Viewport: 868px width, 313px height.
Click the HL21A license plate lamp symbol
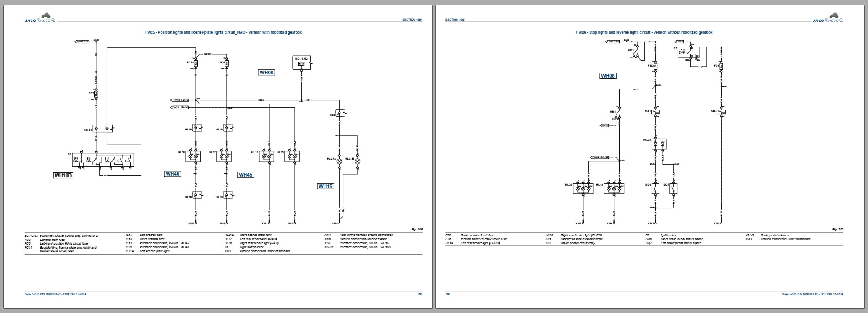(x=339, y=162)
